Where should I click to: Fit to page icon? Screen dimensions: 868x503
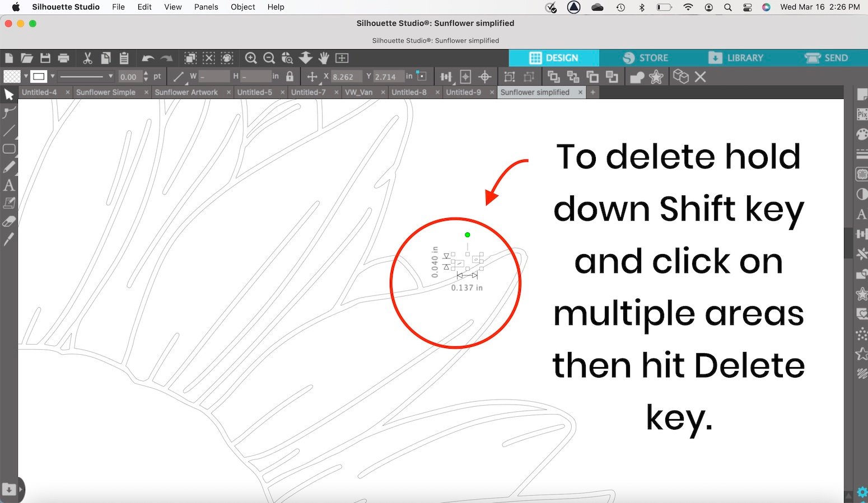click(x=342, y=58)
